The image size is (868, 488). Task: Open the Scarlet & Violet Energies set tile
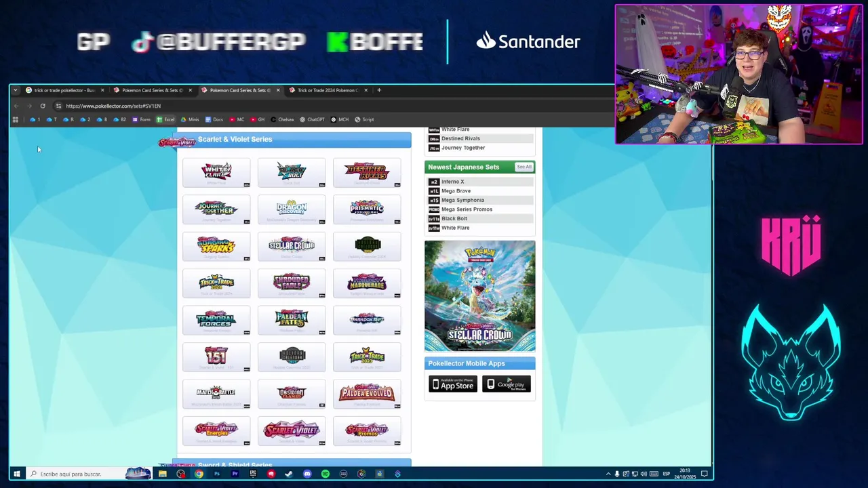tap(216, 431)
